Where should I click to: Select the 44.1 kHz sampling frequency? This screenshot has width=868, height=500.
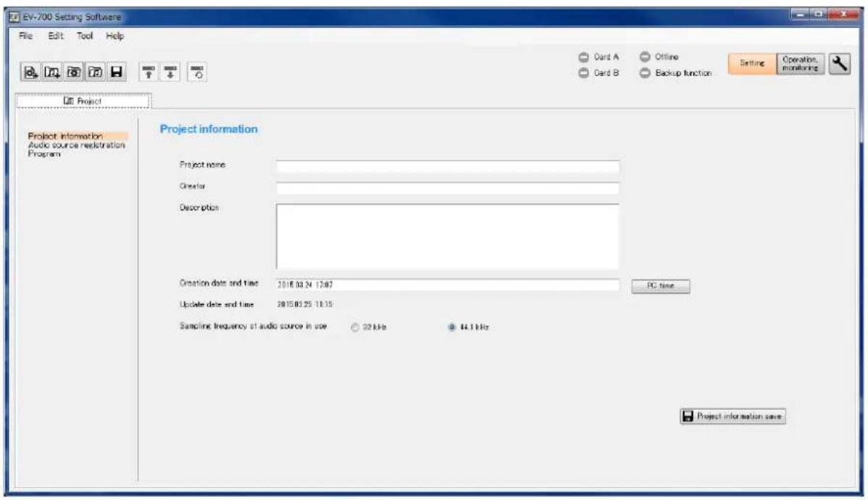[451, 328]
